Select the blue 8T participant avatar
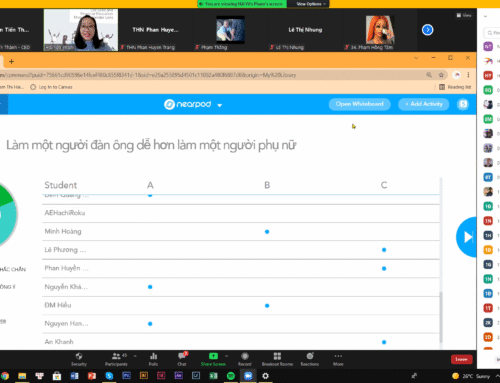This screenshot has height=383, width=500. pos(488,177)
